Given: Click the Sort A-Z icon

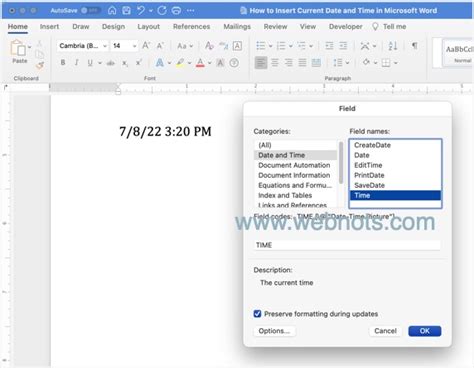Looking at the screenshot, I should [393, 46].
